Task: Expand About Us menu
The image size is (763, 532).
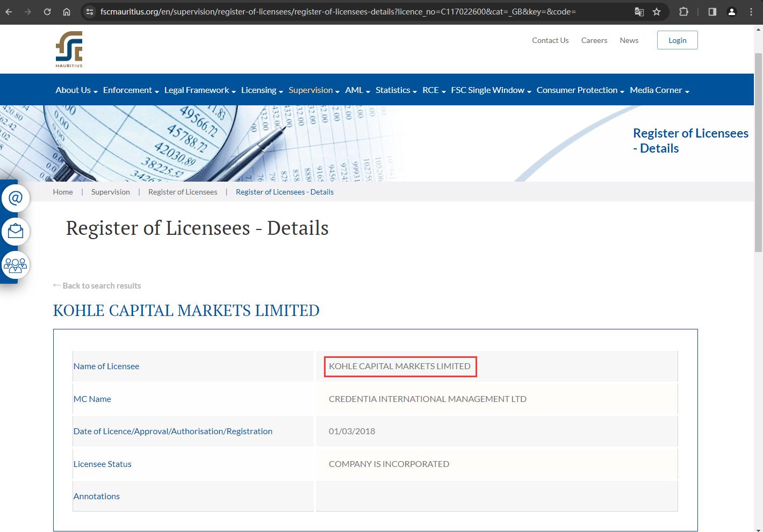Action: point(76,90)
